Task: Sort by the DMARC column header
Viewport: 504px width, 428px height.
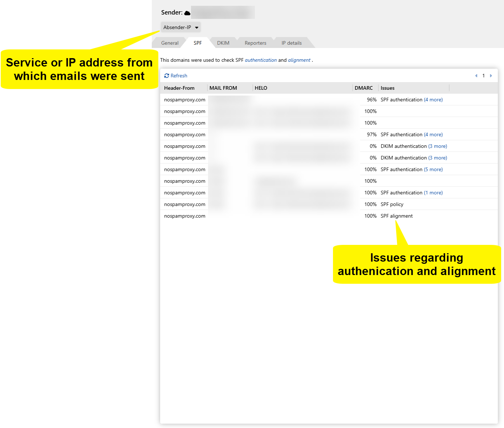Action: point(363,88)
